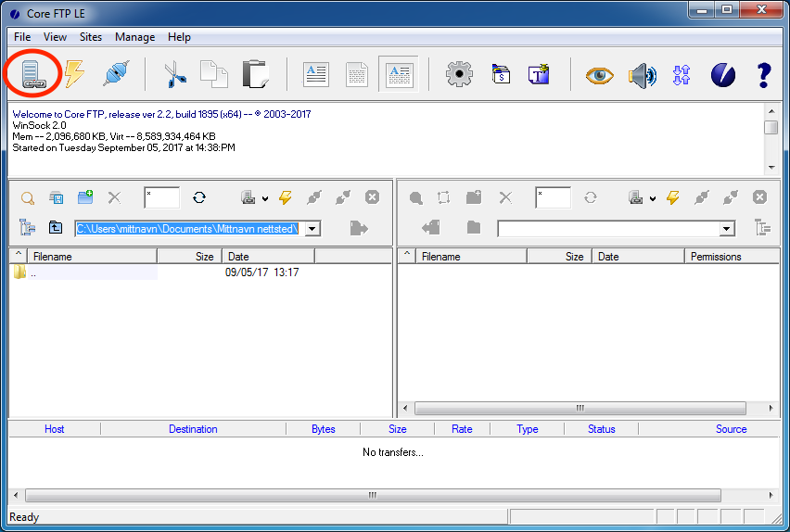Open the View menu
Screen dimensions: 790x532
click(x=55, y=37)
